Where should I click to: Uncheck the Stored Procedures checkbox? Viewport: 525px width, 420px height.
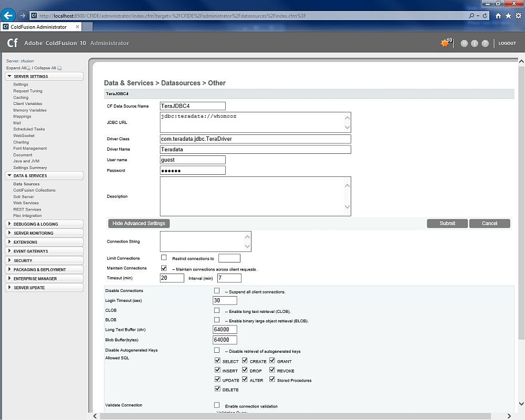tap(272, 379)
